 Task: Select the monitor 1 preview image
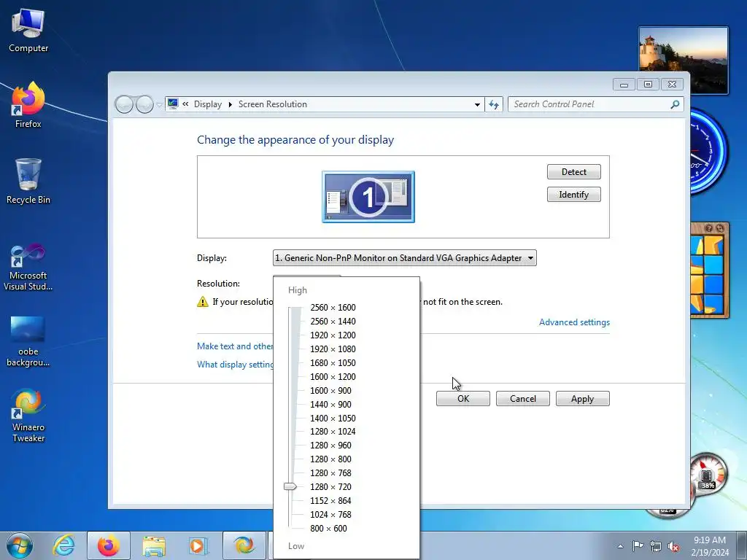(368, 197)
